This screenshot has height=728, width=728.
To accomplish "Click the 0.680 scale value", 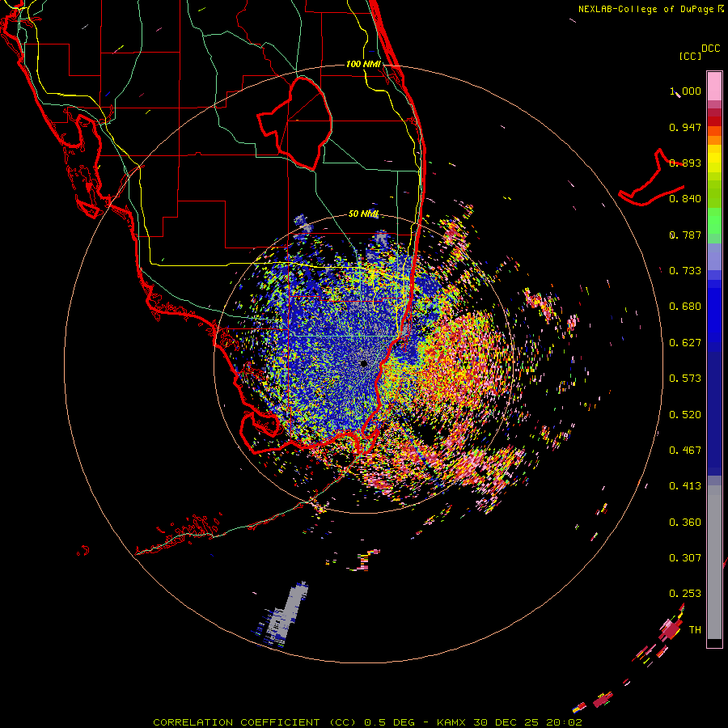I will (685, 307).
